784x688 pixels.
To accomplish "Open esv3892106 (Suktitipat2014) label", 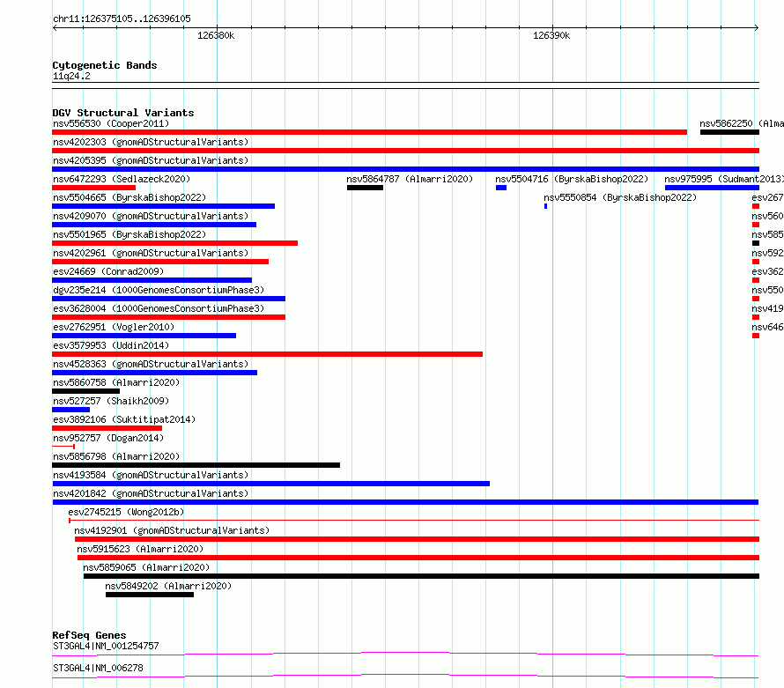I will tap(124, 419).
